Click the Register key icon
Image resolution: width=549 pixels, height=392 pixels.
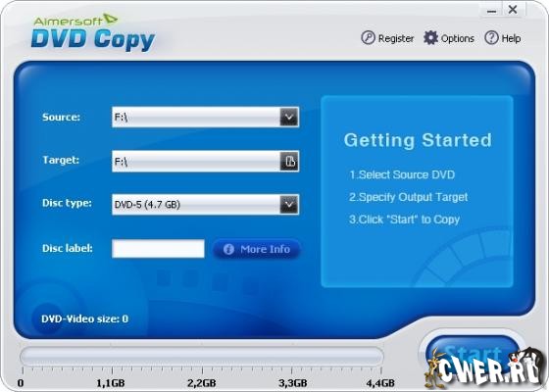pos(368,37)
